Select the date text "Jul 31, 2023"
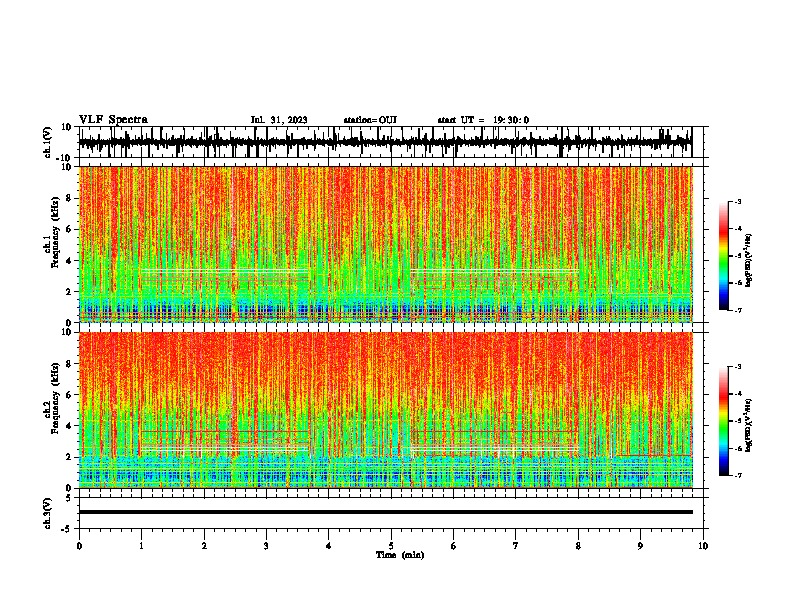The height and width of the screenshot is (612, 792). (279, 120)
